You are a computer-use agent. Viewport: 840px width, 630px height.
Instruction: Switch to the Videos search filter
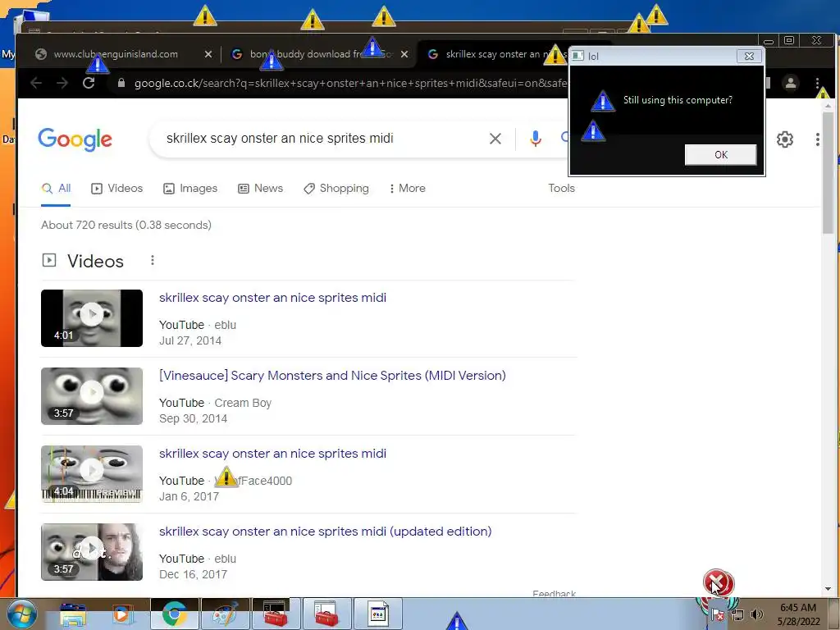pyautogui.click(x=116, y=189)
